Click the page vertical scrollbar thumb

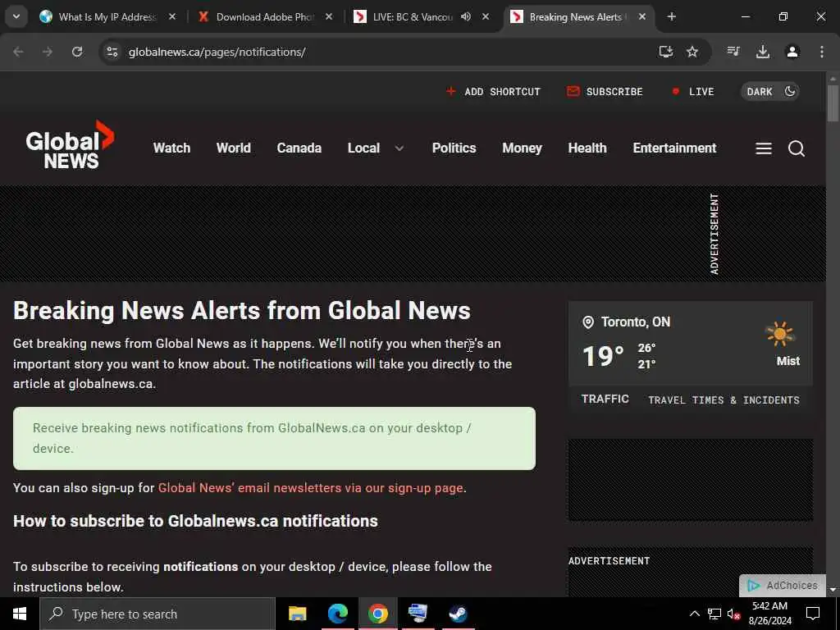pos(833,103)
